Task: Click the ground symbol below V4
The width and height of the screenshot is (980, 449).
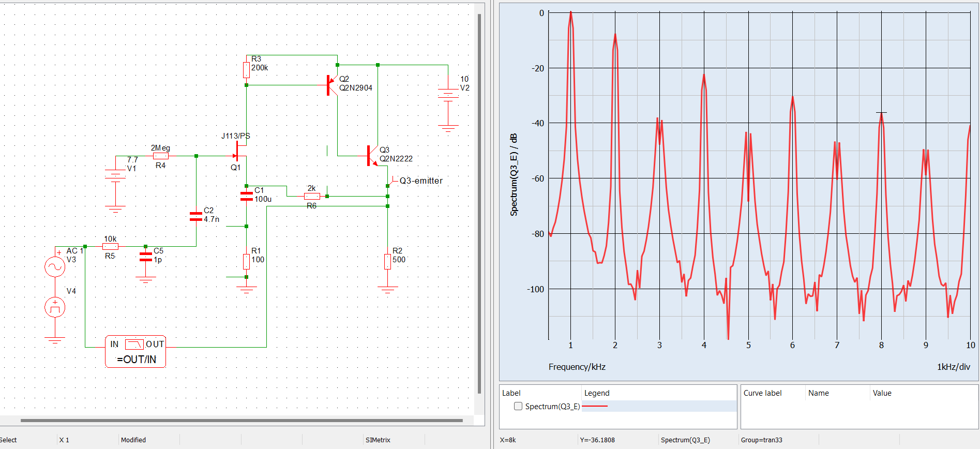Action: click(x=55, y=340)
